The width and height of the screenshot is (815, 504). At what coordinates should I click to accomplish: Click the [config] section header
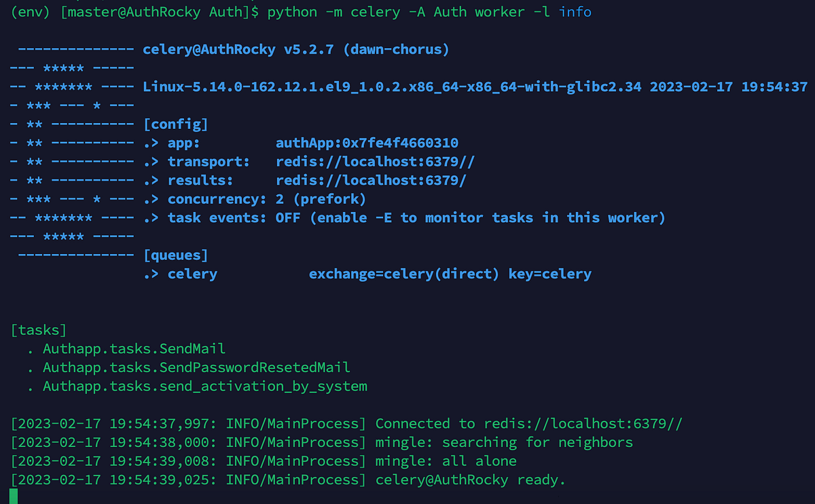click(x=176, y=124)
